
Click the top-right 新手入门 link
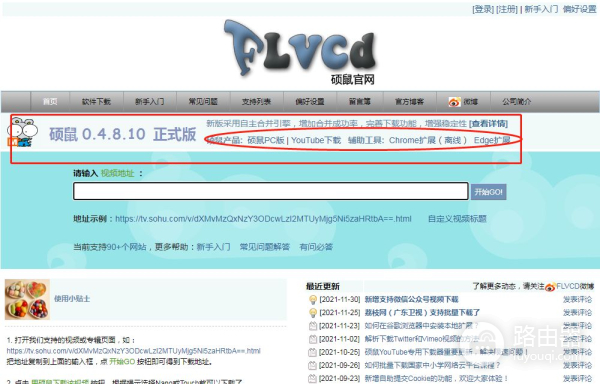pyautogui.click(x=541, y=9)
